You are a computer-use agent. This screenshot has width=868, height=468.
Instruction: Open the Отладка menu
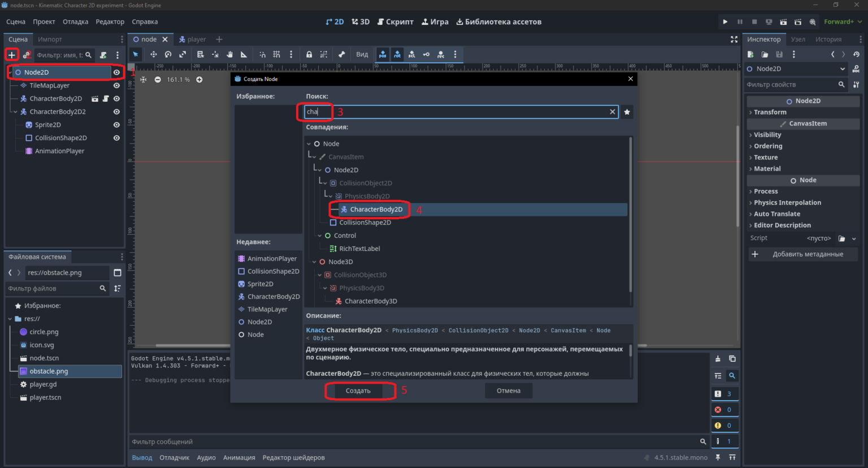pyautogui.click(x=75, y=21)
